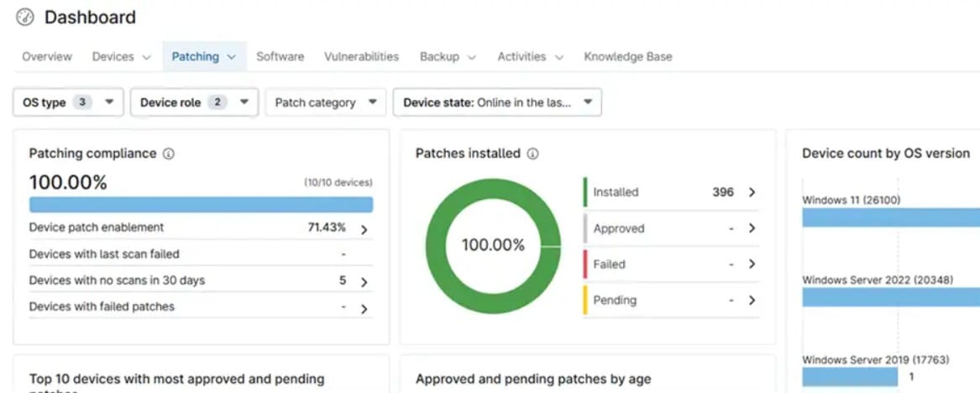This screenshot has height=393, width=980.
Task: Switch to the Vulnerabilities tab
Action: click(361, 56)
